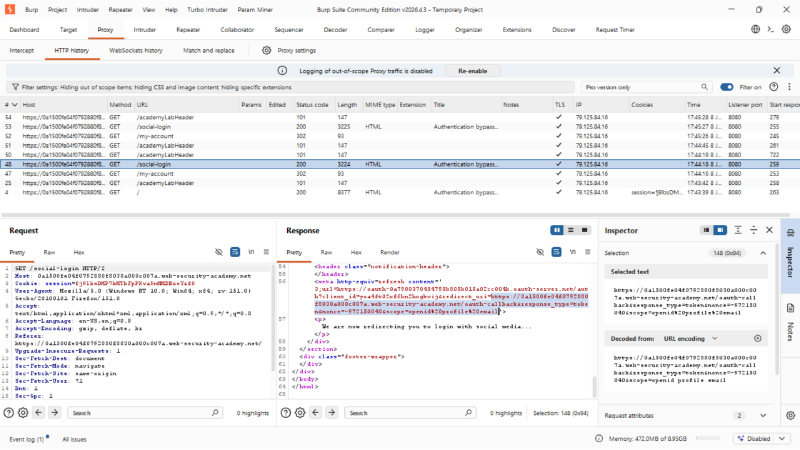Click the info icon in logging notice
This screenshot has height=450, width=800.
coord(282,70)
